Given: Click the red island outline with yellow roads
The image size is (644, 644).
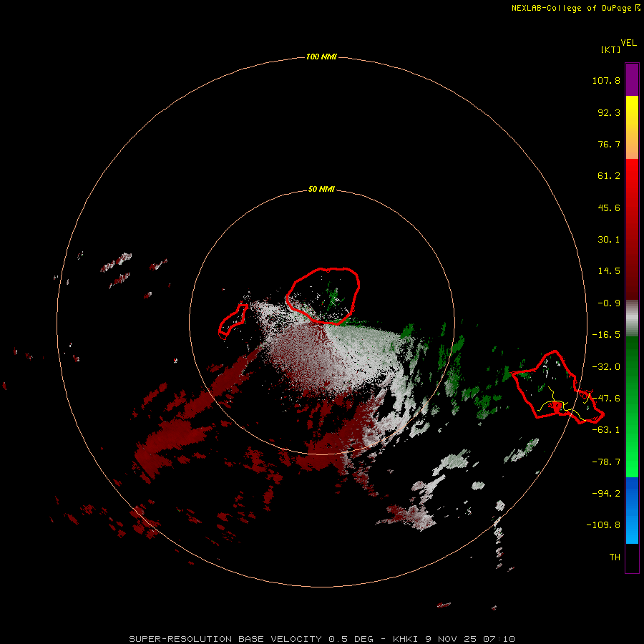Looking at the screenshot, I should 557,388.
